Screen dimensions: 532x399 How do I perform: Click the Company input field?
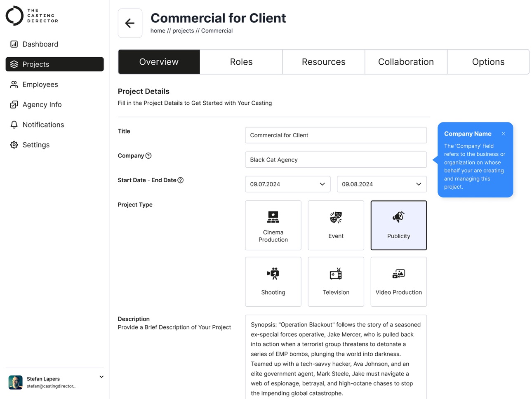point(336,160)
